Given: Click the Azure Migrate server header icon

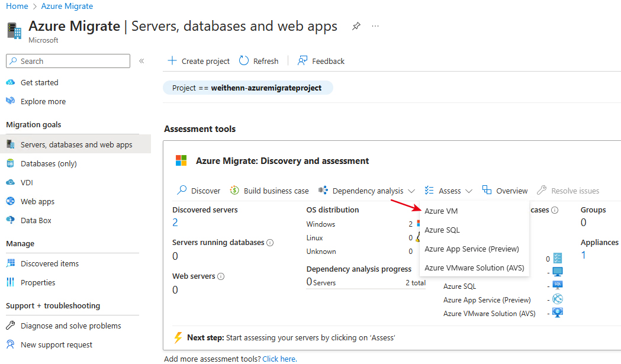Looking at the screenshot, I should click(14, 31).
